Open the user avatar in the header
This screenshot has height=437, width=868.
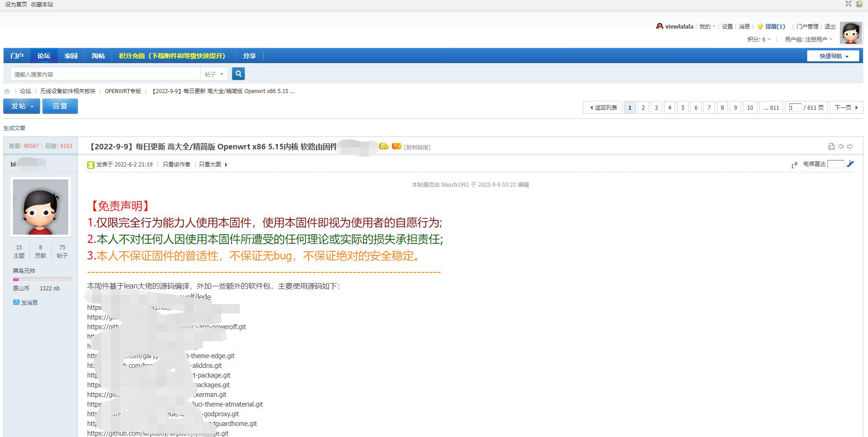(851, 33)
